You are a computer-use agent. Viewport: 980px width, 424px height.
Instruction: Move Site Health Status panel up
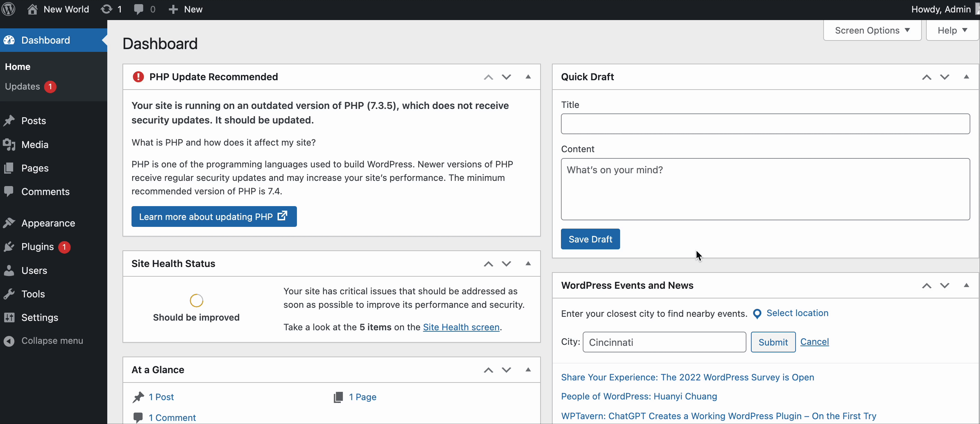[489, 264]
